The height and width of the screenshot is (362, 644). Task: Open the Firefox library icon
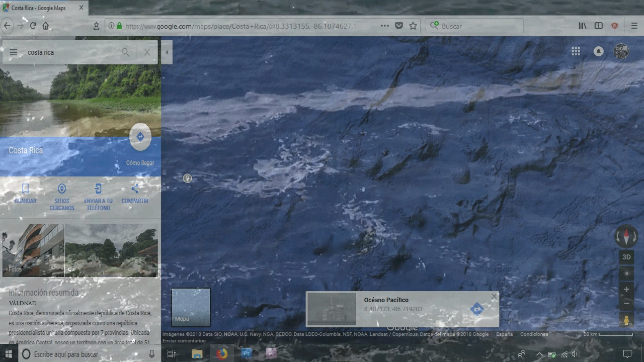583,26
